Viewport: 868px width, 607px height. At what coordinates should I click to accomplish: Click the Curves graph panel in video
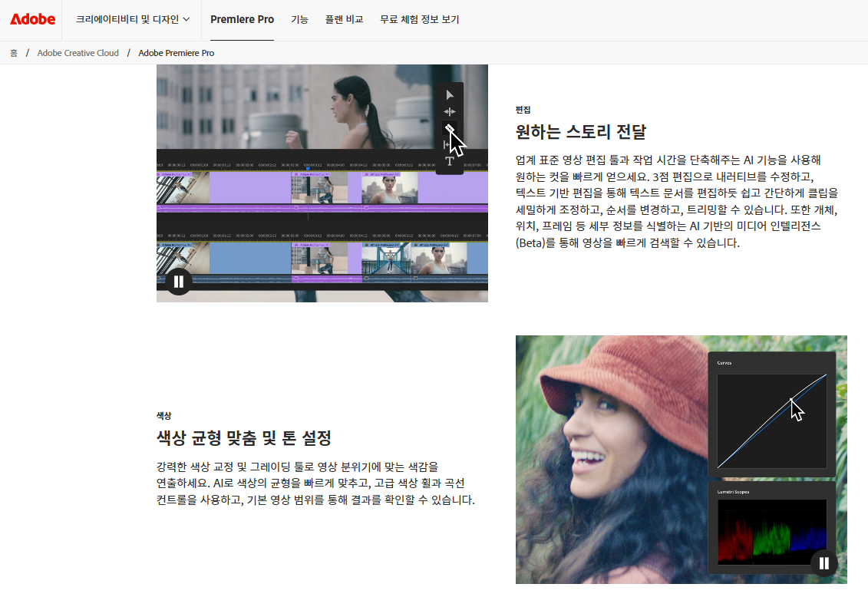pyautogui.click(x=771, y=415)
